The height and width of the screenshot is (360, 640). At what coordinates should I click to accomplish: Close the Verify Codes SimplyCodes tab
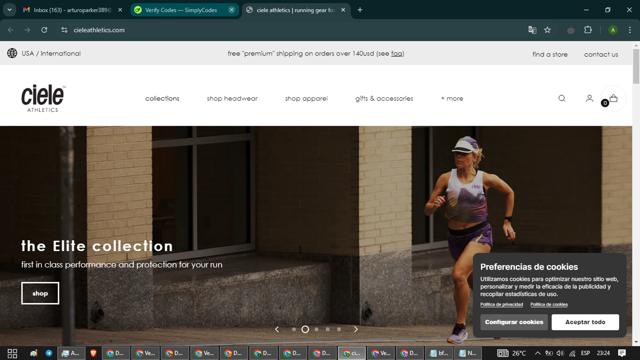(x=231, y=10)
